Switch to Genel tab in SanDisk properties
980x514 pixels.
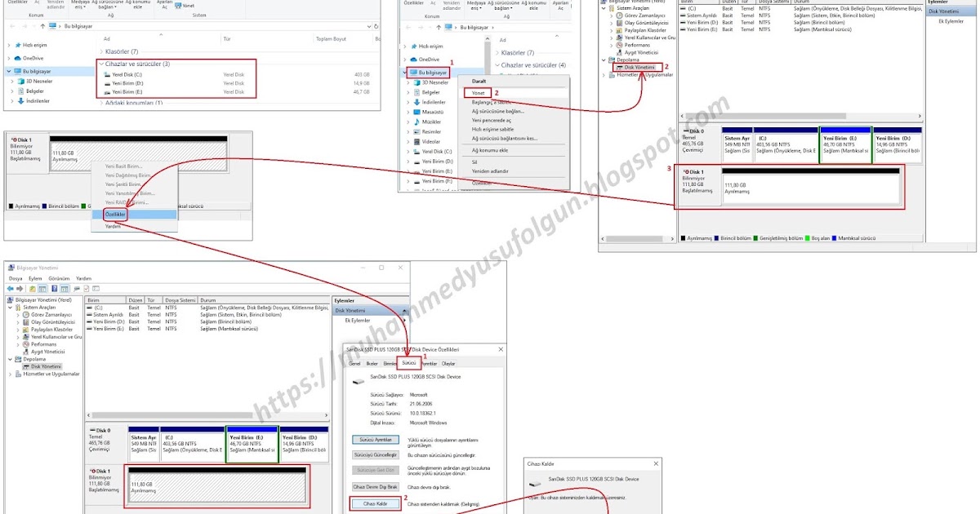pyautogui.click(x=354, y=363)
